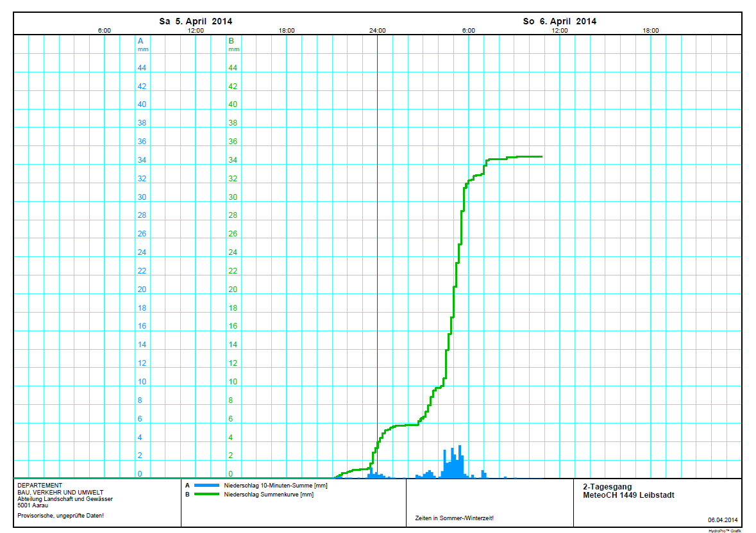This screenshot has height=533, width=756.
Task: Click the blue axis A value 20
Action: click(142, 290)
